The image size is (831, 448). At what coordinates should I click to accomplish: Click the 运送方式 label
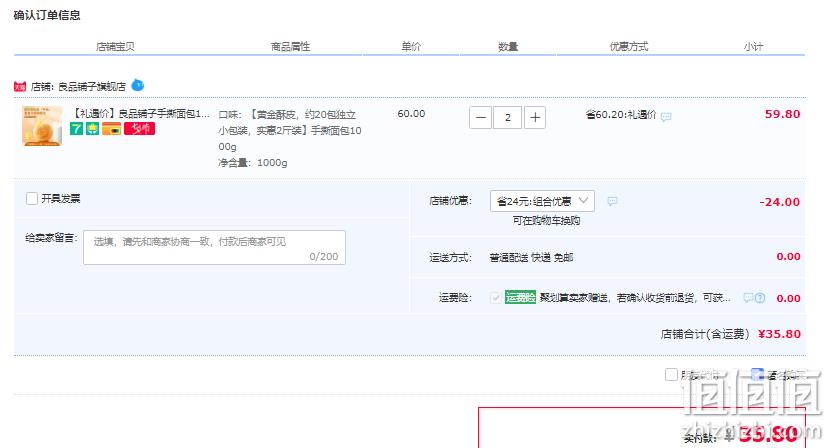pos(450,258)
